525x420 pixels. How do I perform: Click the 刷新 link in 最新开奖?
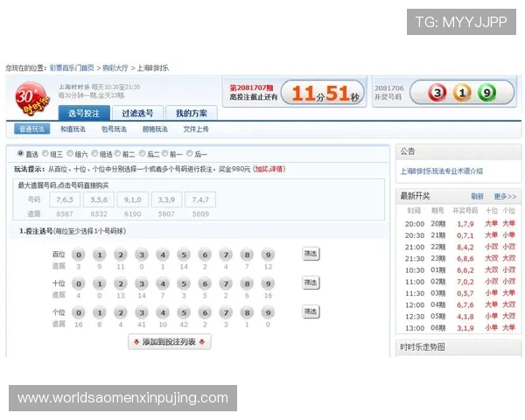point(477,196)
